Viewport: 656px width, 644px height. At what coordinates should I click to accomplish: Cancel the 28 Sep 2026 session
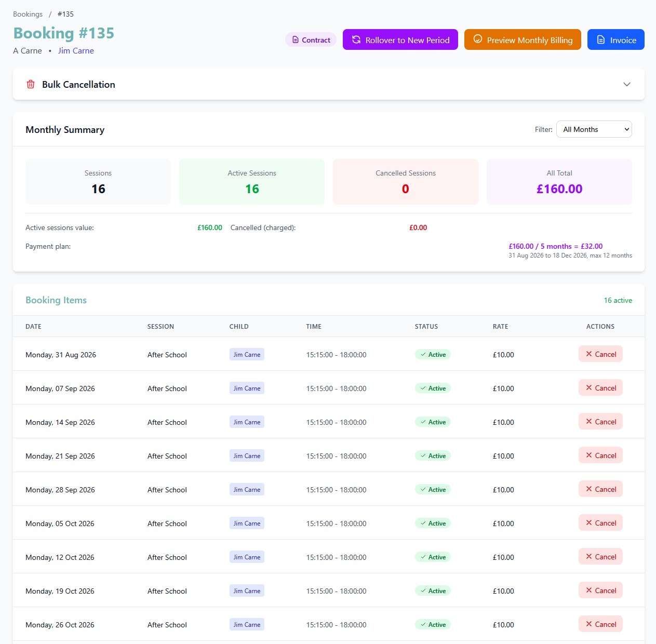600,489
